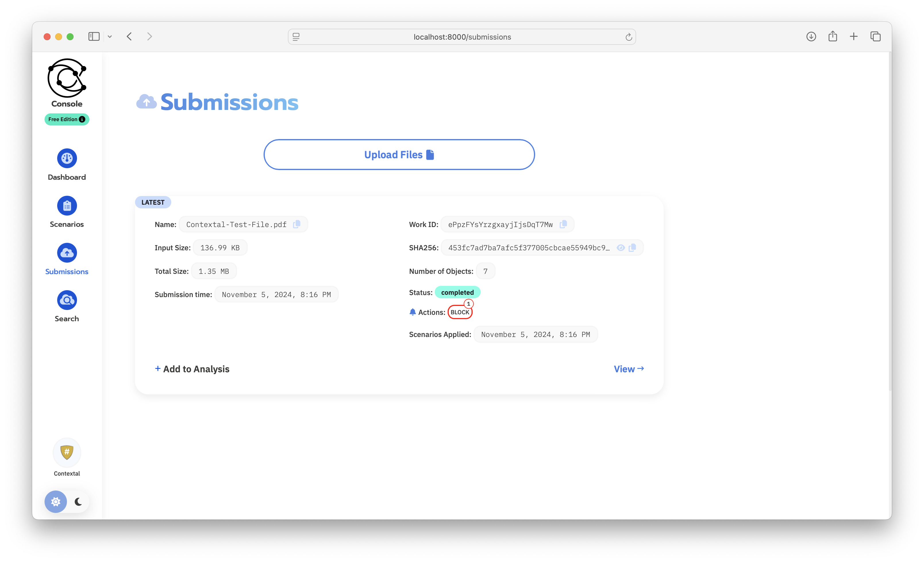This screenshot has height=562, width=924.
Task: Click the localhost address bar
Action: [x=462, y=37]
